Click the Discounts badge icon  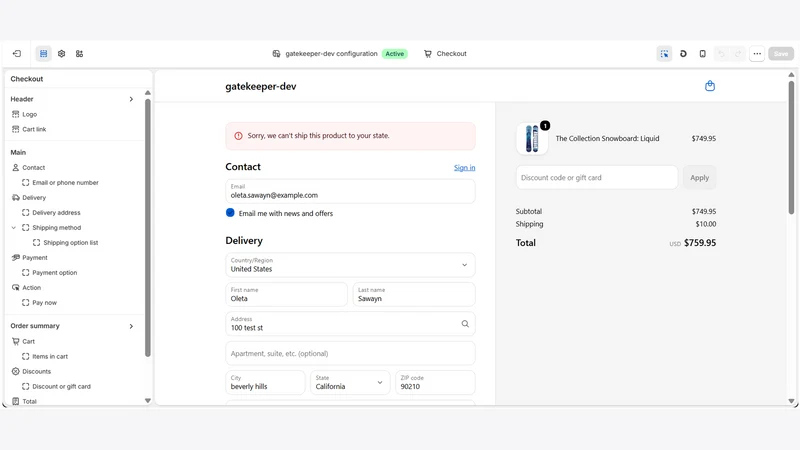15,371
